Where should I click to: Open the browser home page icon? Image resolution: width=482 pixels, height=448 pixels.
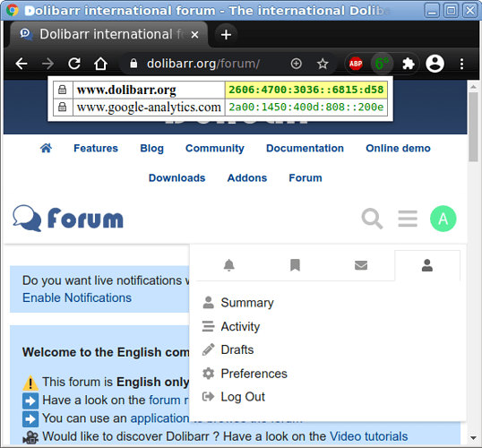(x=100, y=64)
